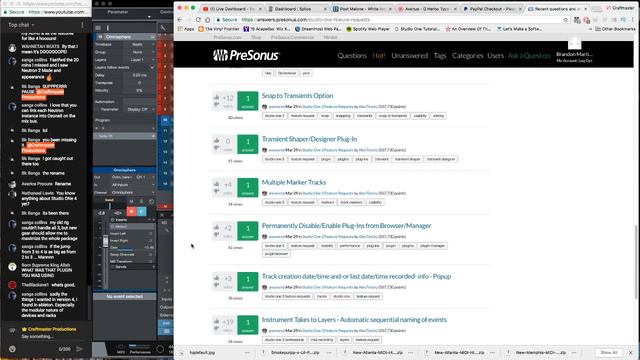Bypass the Mixtool insert power button

click(113, 227)
